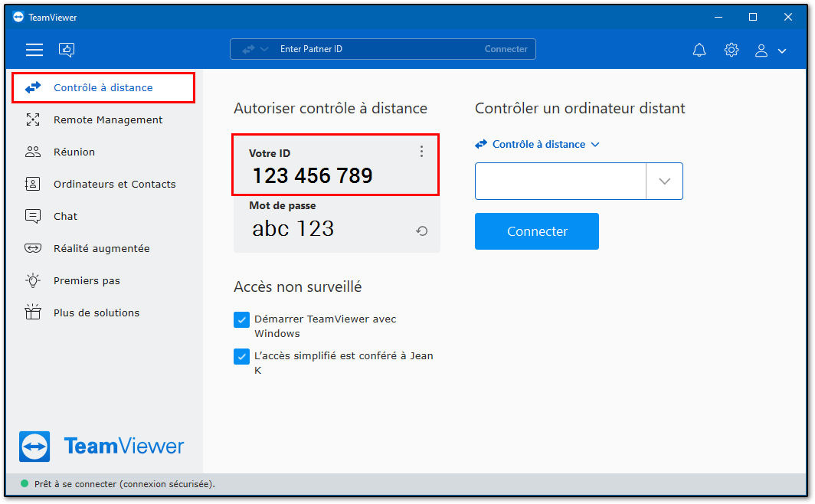The width and height of the screenshot is (815, 504).
Task: Open the three-dot menu next to Votre ID
Action: coord(421,152)
